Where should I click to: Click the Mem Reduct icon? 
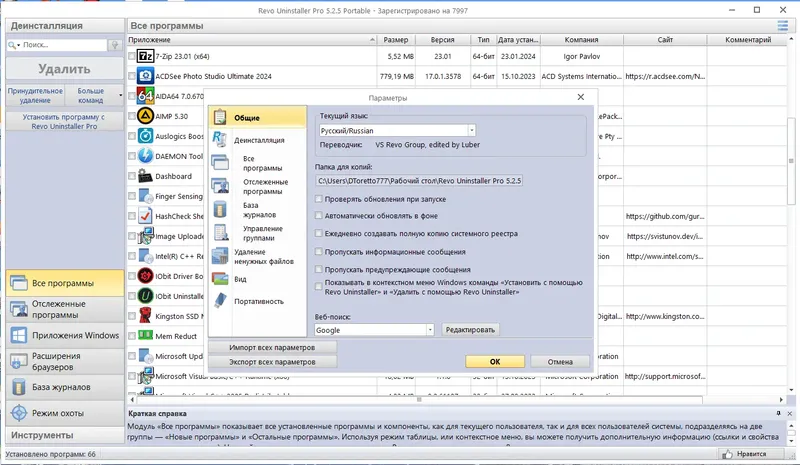click(x=145, y=336)
